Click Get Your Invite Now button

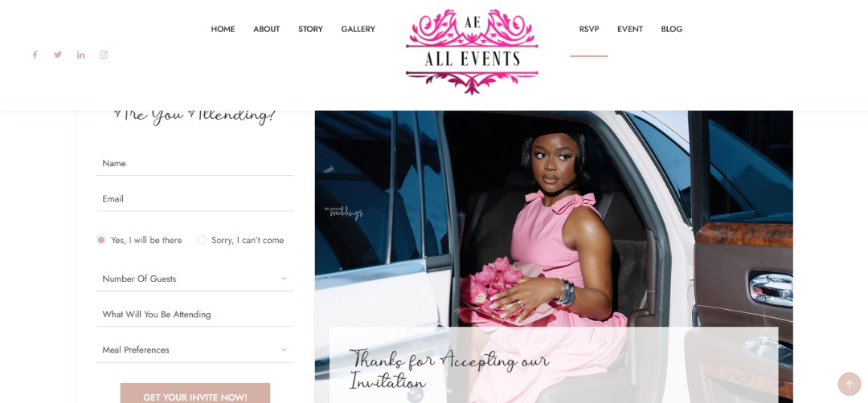pos(194,393)
